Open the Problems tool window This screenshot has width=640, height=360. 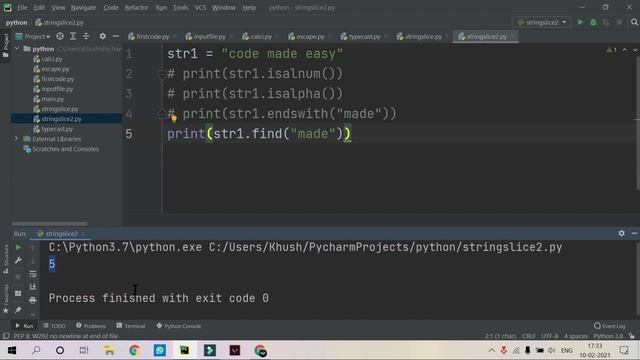tap(91, 326)
